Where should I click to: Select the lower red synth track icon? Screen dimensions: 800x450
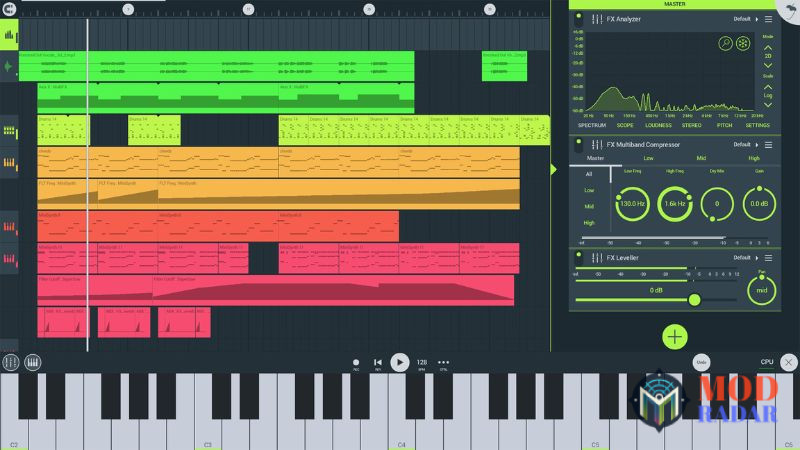click(9, 259)
